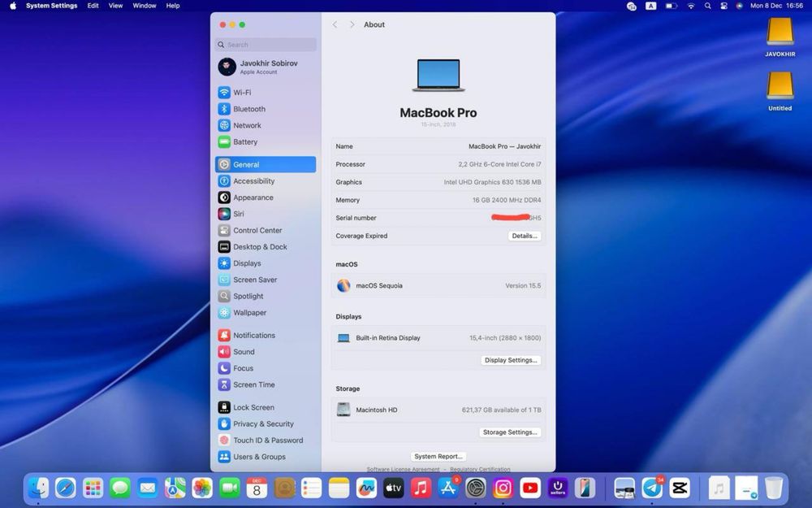
Task: Click the battery status icon in menu bar
Action: click(672, 6)
